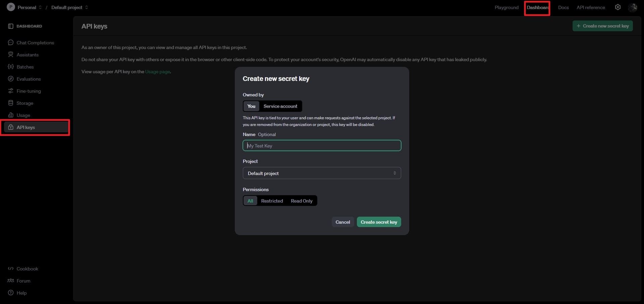Click the Storage database icon
Image resolution: width=644 pixels, height=304 pixels.
[x=11, y=103]
